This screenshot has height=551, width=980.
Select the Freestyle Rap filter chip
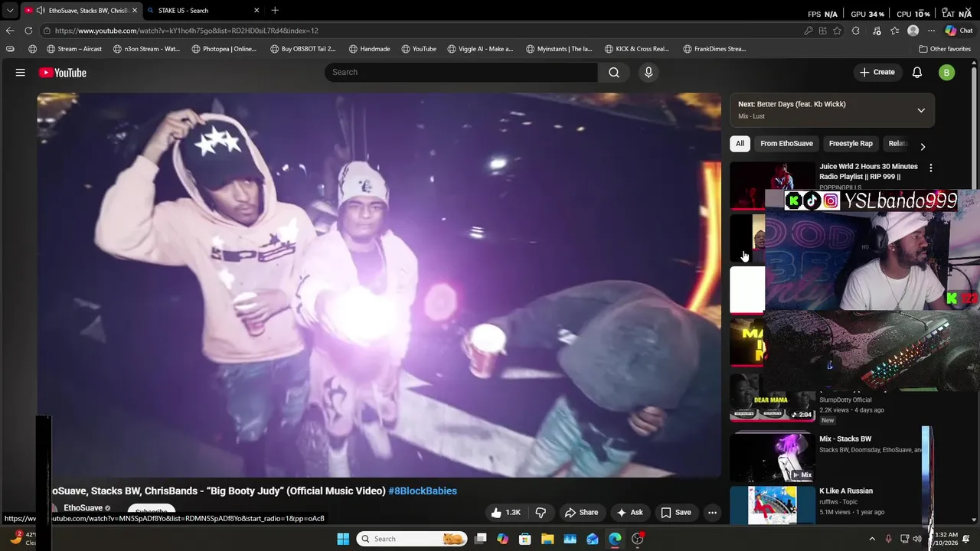coord(851,143)
